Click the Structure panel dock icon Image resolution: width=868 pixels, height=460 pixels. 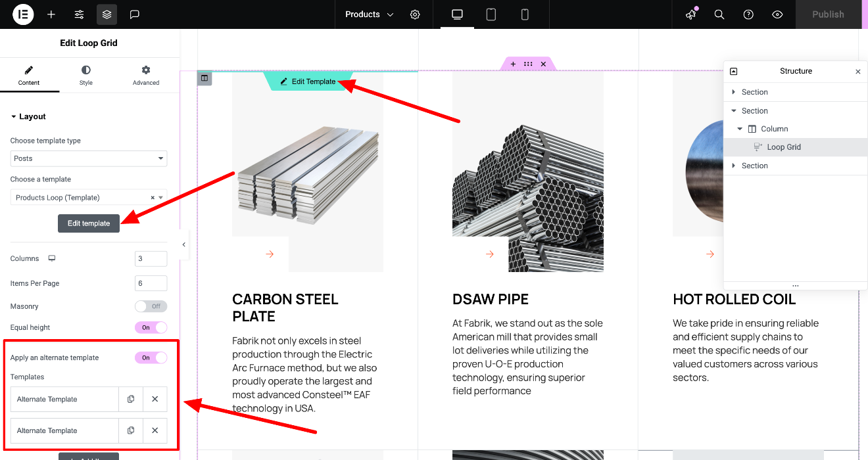coord(734,71)
